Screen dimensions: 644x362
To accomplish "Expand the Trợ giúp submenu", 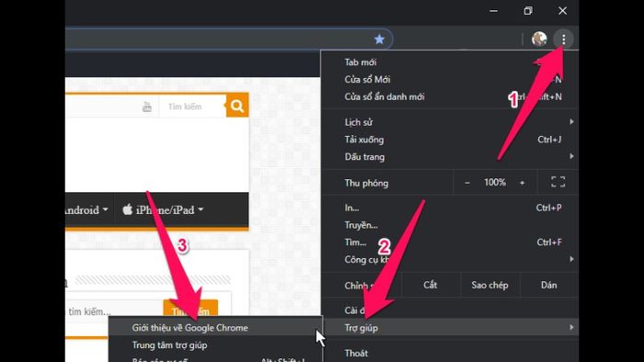I will point(450,328).
